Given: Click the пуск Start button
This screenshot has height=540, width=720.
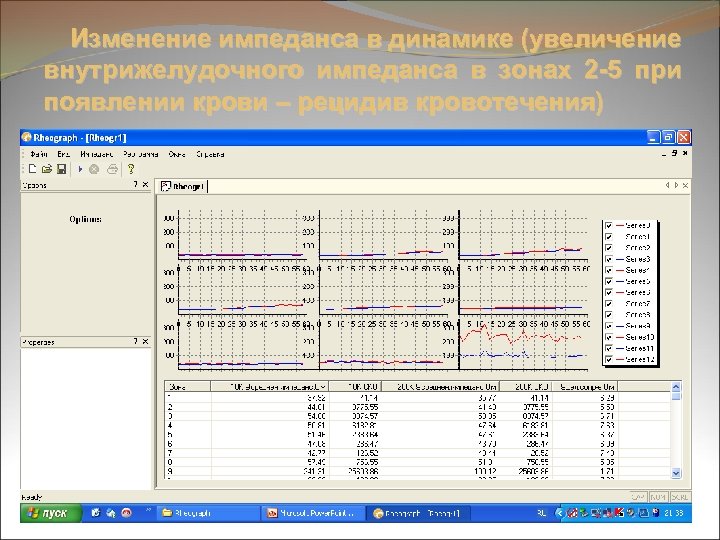Looking at the screenshot, I should coord(51,513).
